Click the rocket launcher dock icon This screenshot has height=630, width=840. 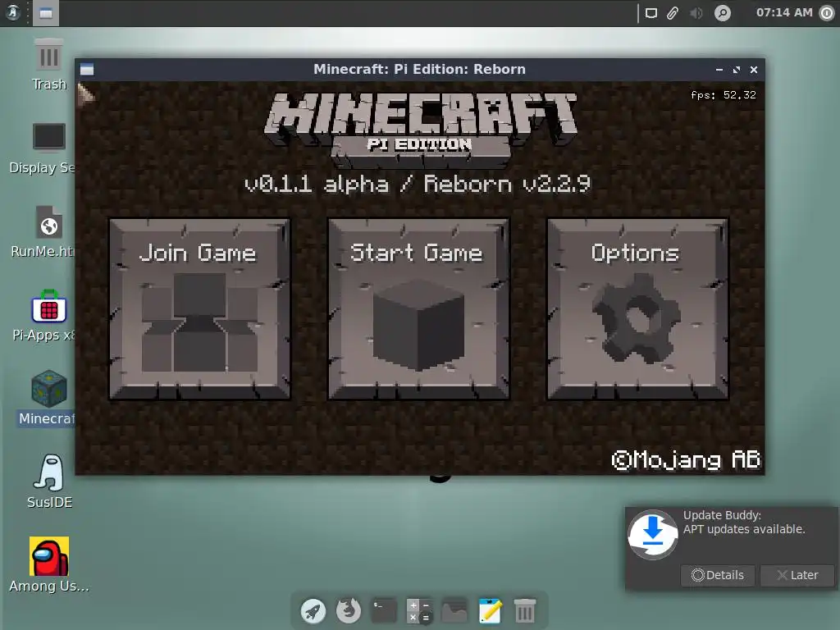[x=313, y=610]
